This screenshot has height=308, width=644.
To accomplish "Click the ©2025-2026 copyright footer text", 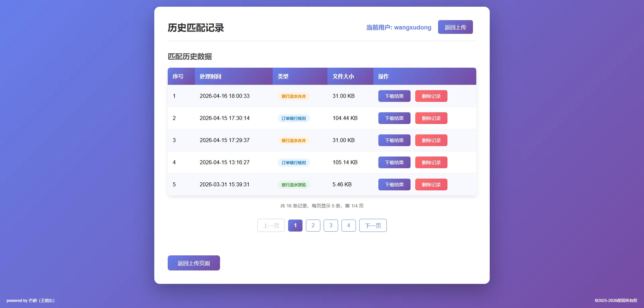I will pyautogui.click(x=616, y=301).
